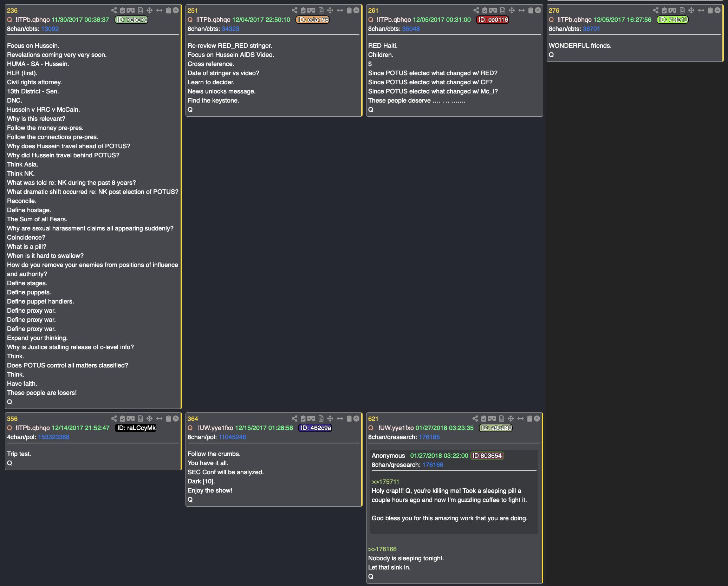This screenshot has width=728, height=586.
Task: Share post 261 via share icon
Action: click(476, 10)
